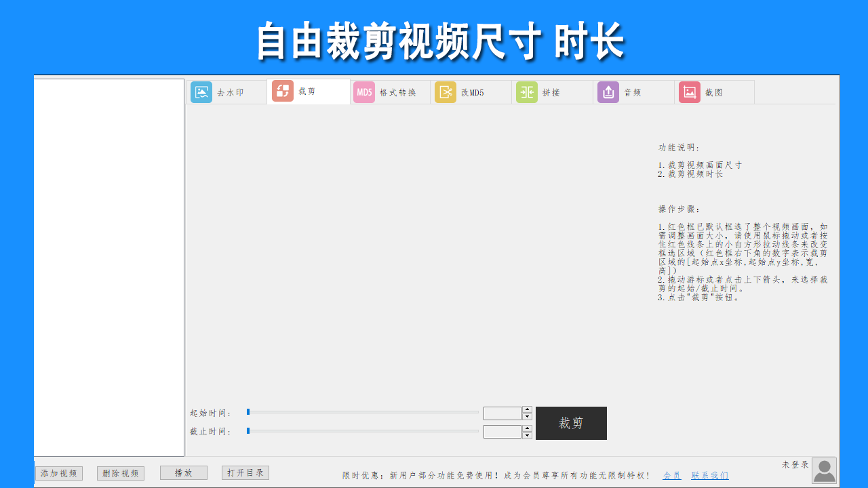This screenshot has width=868, height=488.
Task: Click the 音频 audio tool icon
Action: pos(608,91)
